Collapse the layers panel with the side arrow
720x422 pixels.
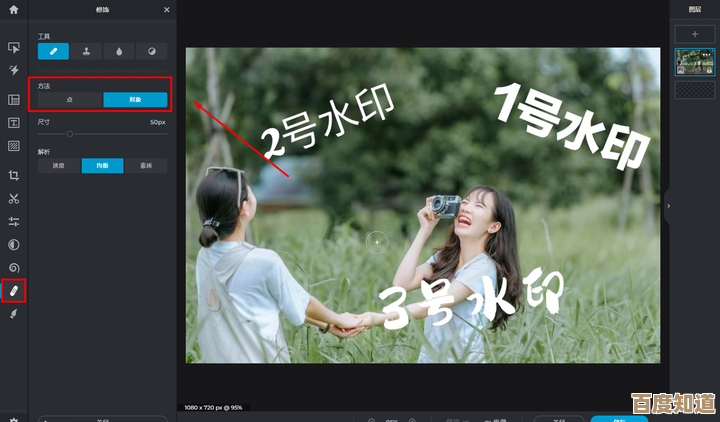669,206
